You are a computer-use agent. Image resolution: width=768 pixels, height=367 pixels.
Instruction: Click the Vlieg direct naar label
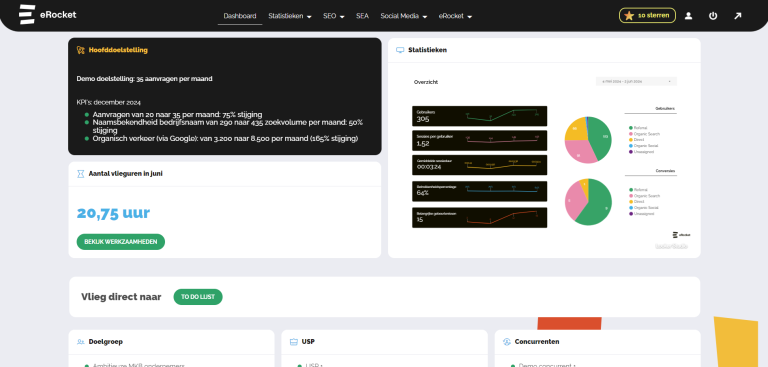(121, 297)
